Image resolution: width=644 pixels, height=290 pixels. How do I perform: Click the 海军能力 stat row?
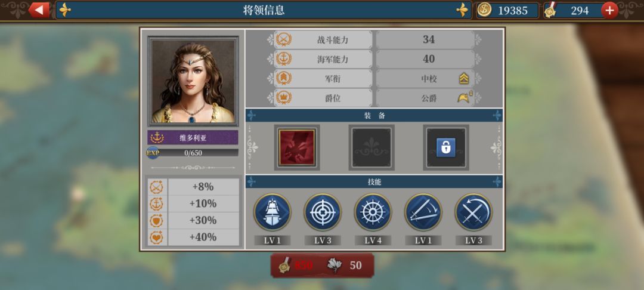click(374, 59)
